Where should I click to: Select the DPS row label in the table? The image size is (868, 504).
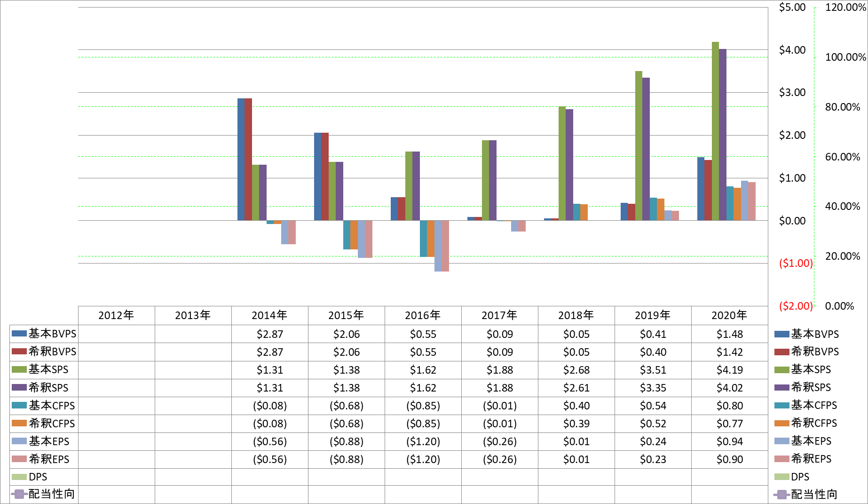(x=38, y=477)
